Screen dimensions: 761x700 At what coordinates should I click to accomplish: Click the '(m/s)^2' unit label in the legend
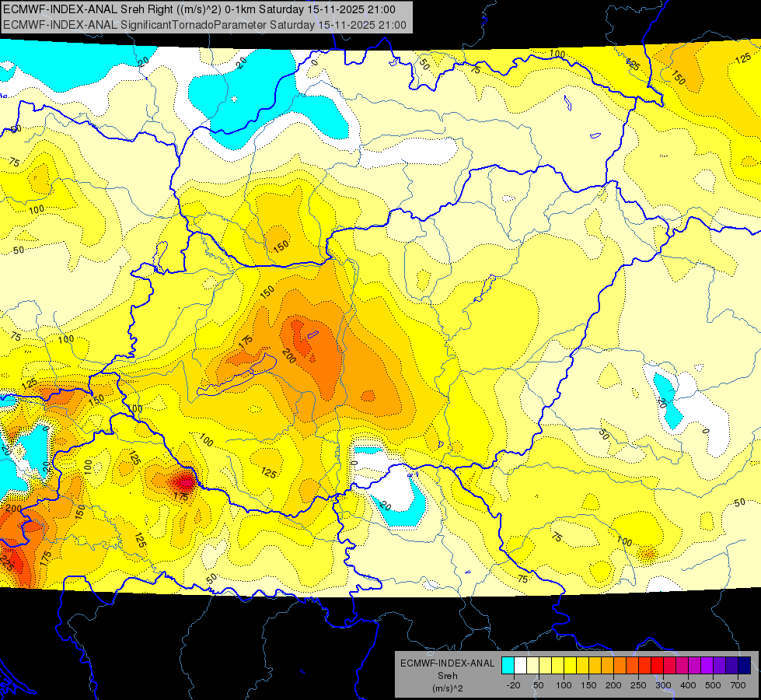[447, 688]
